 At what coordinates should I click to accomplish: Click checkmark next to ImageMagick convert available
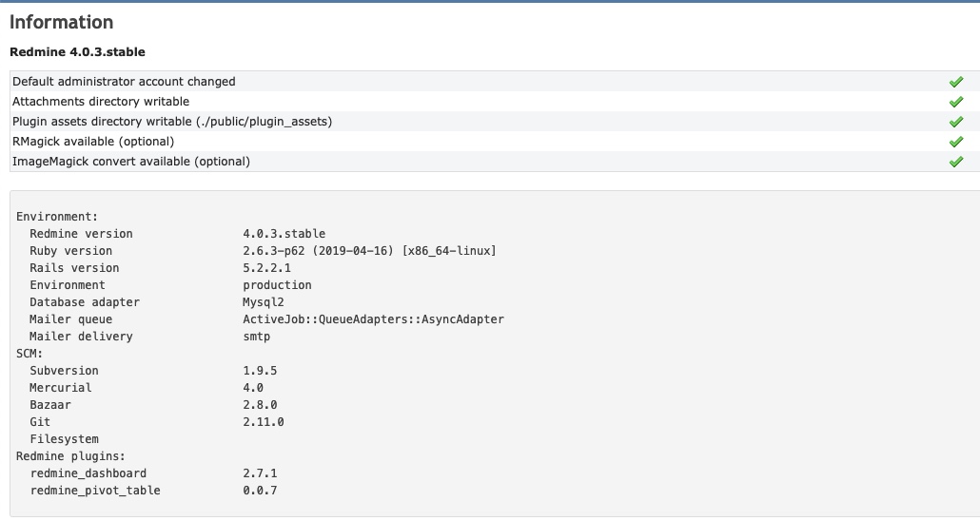tap(955, 162)
